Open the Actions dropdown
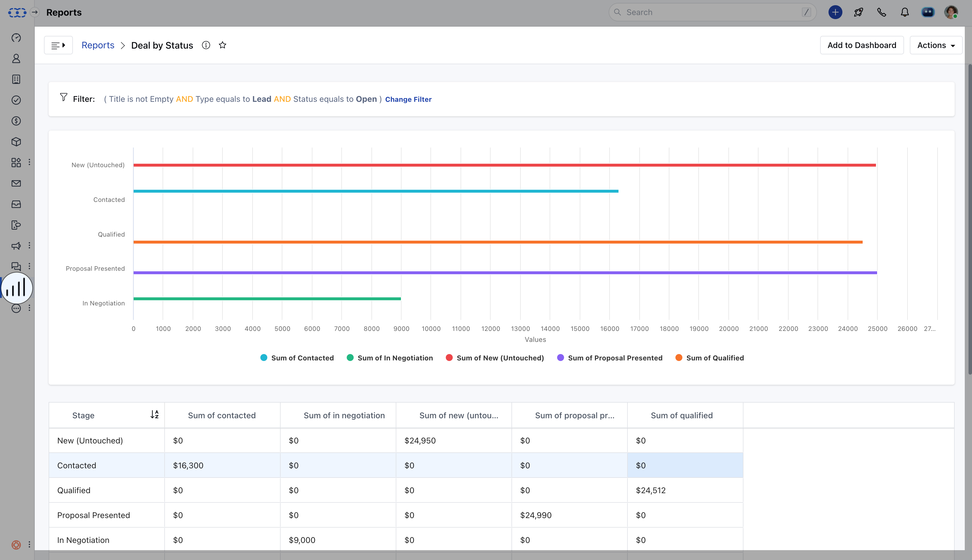The image size is (972, 560). pyautogui.click(x=936, y=45)
